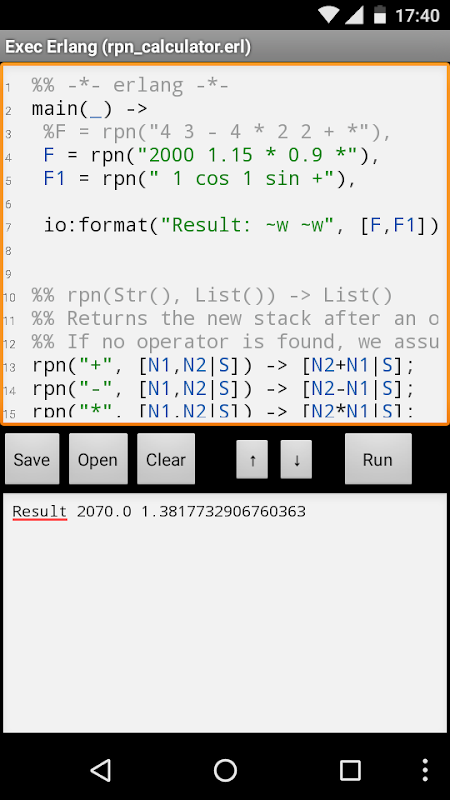Open recent apps with the square icon

tap(350, 770)
